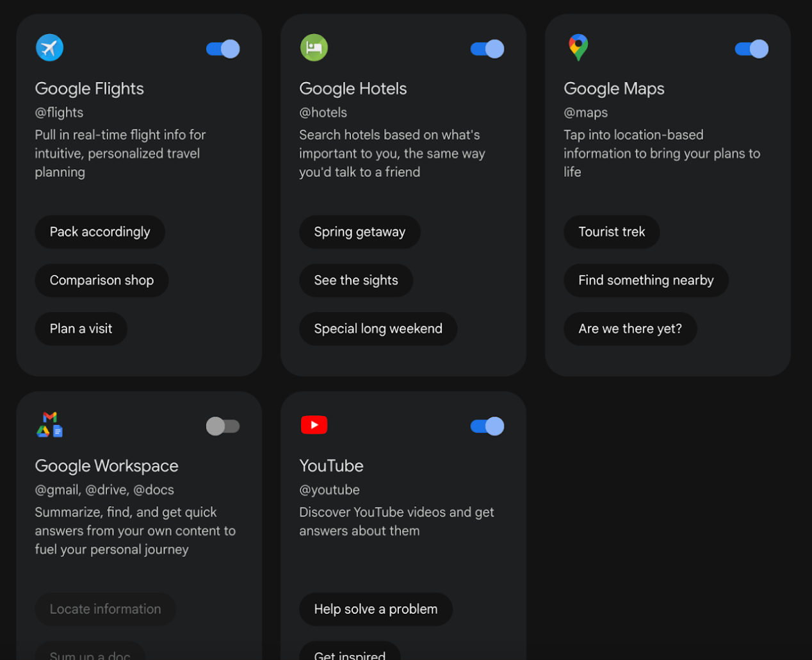Click the YouTube play button icon

pyautogui.click(x=314, y=425)
